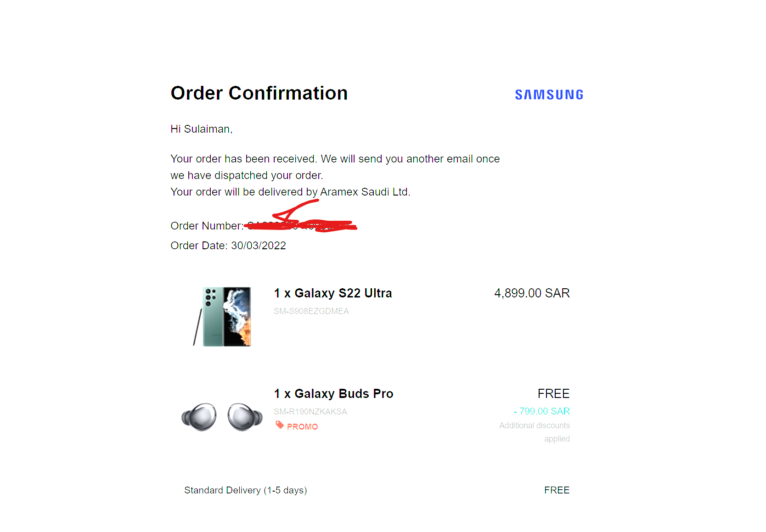
Task: Click Additional discounts applied text
Action: 535,432
